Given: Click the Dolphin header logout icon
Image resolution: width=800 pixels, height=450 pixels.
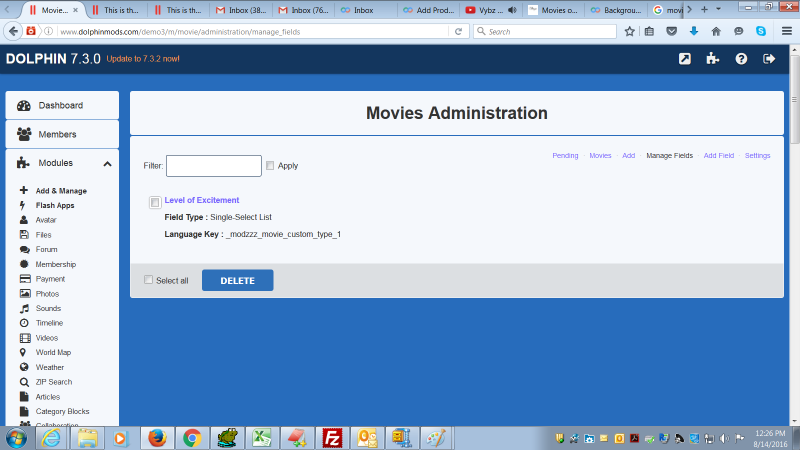Looking at the screenshot, I should (x=769, y=59).
